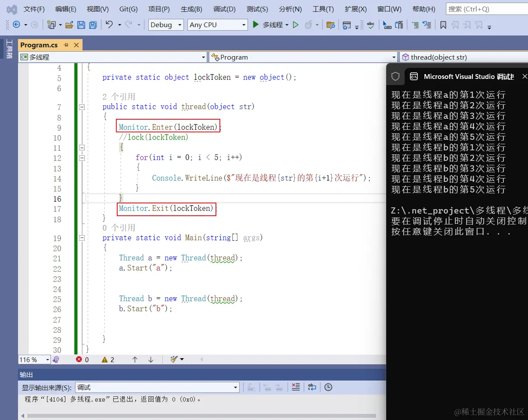Image resolution: width=528 pixels, height=420 pixels.
Task: Click the Save All disks icon
Action: [x=93, y=25]
